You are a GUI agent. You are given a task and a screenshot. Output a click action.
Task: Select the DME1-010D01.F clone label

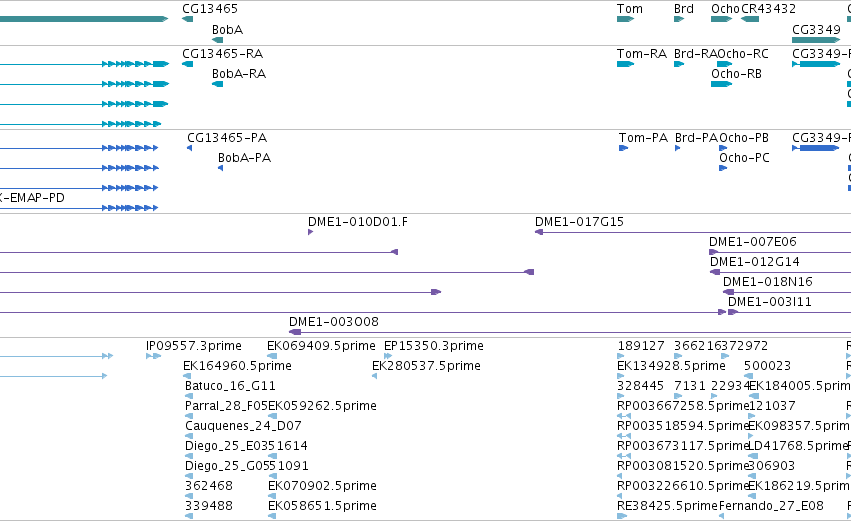pos(358,222)
